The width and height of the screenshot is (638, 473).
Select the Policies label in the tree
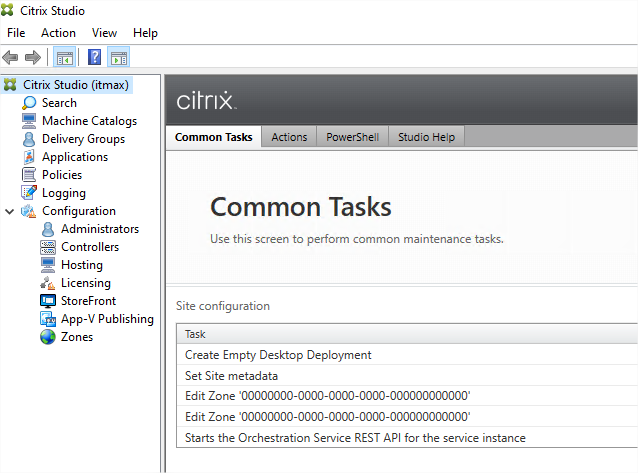pos(62,175)
